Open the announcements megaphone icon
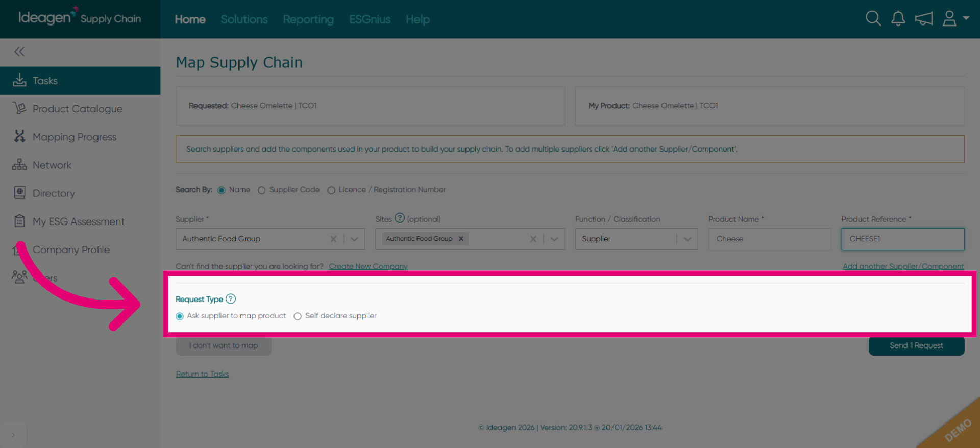980x448 pixels. pyautogui.click(x=924, y=19)
